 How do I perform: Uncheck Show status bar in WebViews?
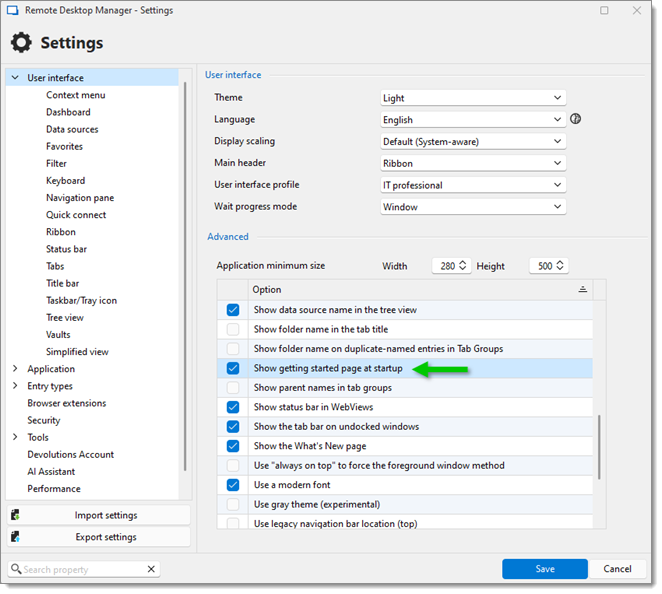(233, 407)
